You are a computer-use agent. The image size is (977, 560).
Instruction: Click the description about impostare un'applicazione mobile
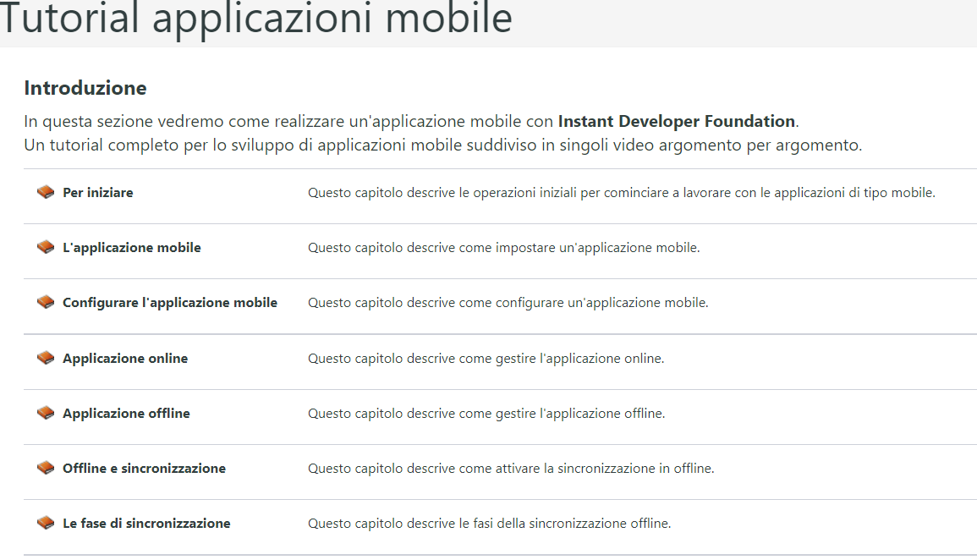coord(503,248)
